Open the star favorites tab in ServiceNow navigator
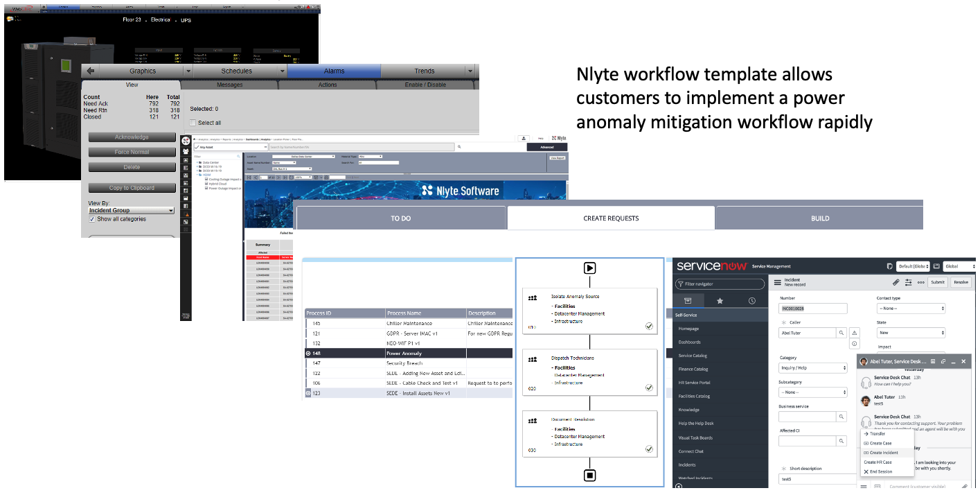 [x=720, y=300]
